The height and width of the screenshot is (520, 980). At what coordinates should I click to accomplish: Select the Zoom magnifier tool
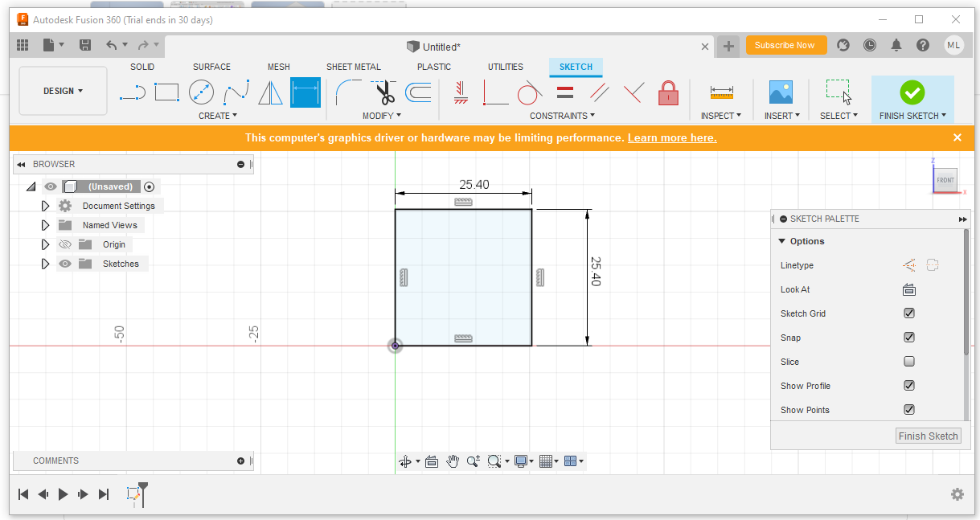473,461
